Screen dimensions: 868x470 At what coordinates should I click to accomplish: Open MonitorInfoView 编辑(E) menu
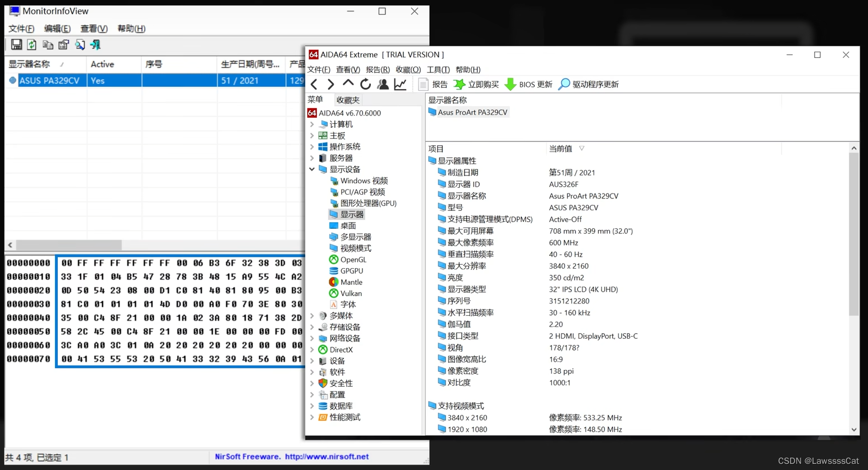[57, 29]
